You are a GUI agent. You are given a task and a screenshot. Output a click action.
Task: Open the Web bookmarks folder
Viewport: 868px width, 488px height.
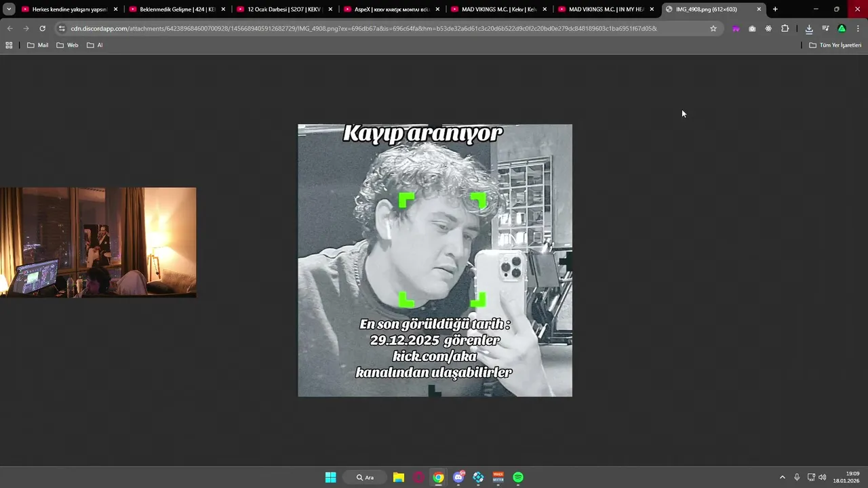[x=67, y=45]
